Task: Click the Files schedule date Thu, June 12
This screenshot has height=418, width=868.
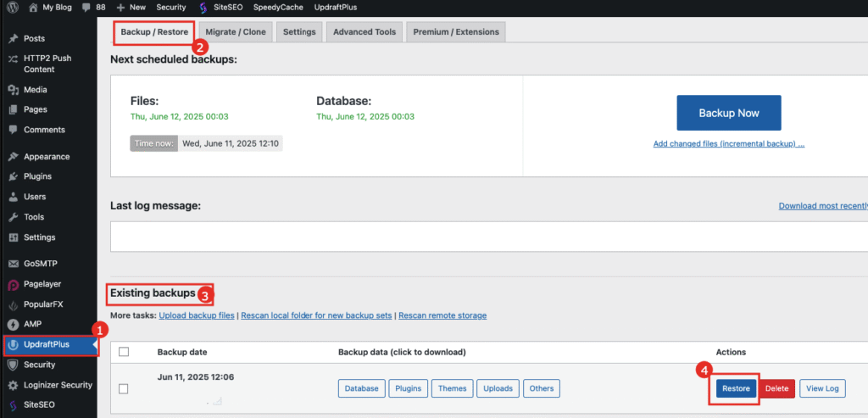Action: tap(180, 117)
